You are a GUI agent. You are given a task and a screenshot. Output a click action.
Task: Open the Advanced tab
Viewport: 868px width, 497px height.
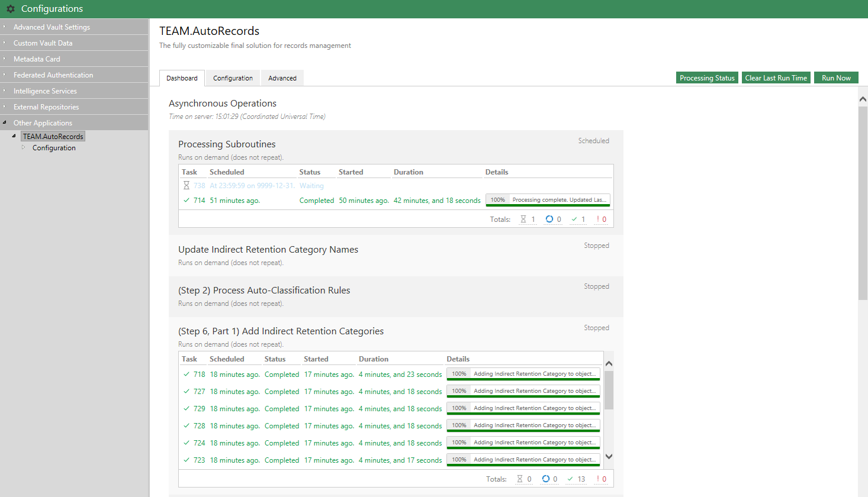point(282,78)
